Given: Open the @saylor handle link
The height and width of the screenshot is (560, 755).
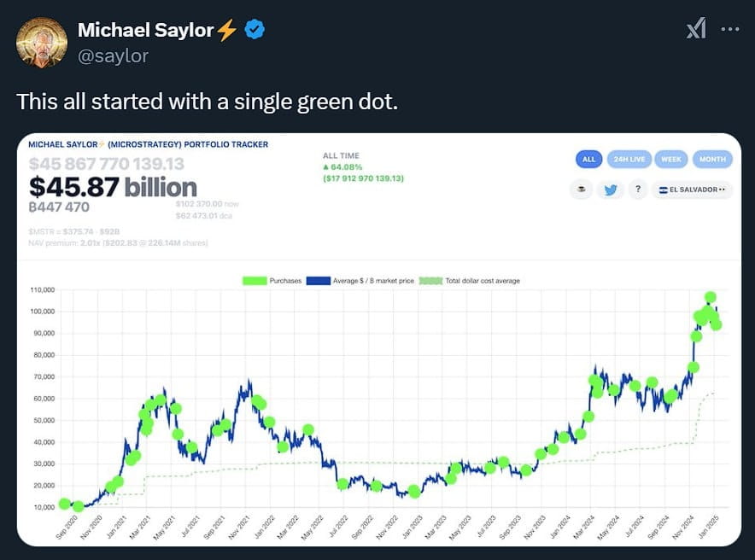Looking at the screenshot, I should click(113, 56).
